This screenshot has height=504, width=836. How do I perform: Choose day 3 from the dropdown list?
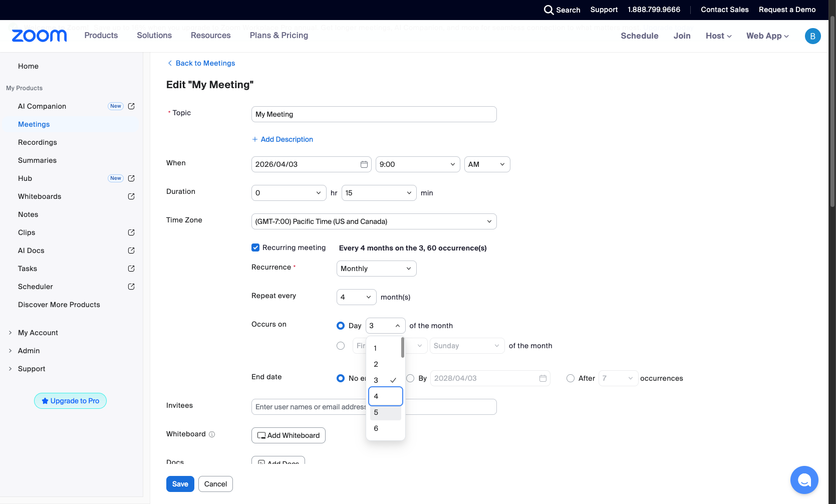click(386, 380)
